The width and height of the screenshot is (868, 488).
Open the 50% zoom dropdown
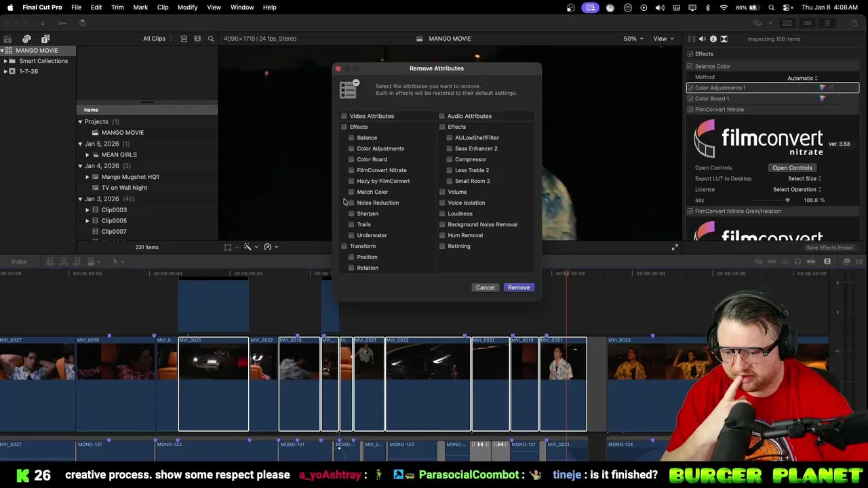pos(634,39)
